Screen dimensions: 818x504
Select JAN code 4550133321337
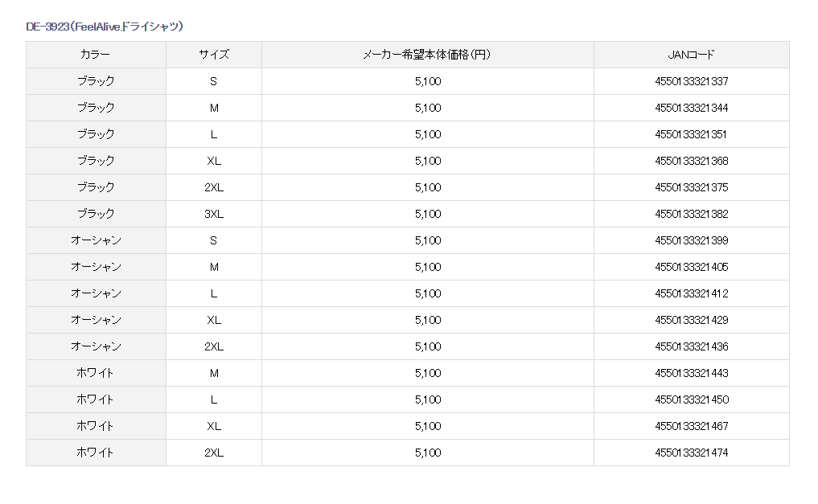(691, 81)
